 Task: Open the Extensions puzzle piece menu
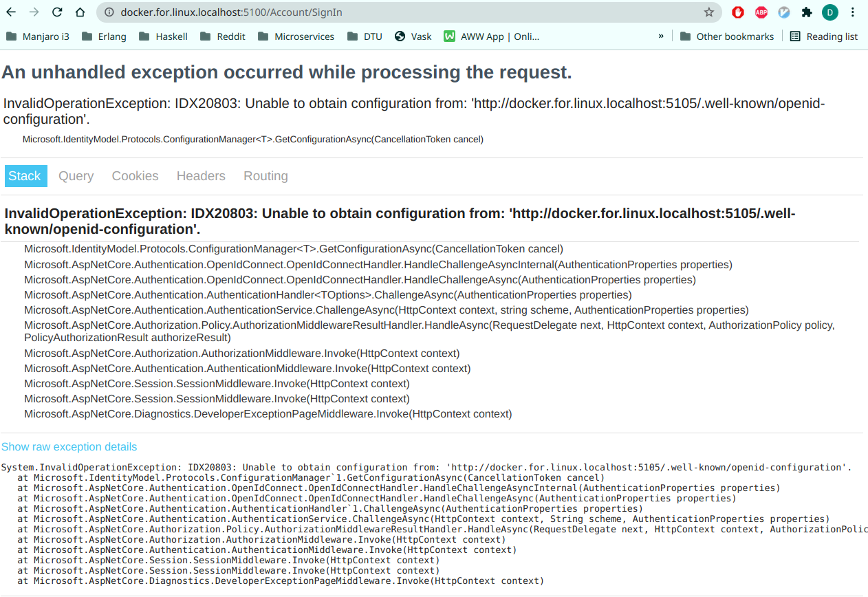click(x=807, y=12)
